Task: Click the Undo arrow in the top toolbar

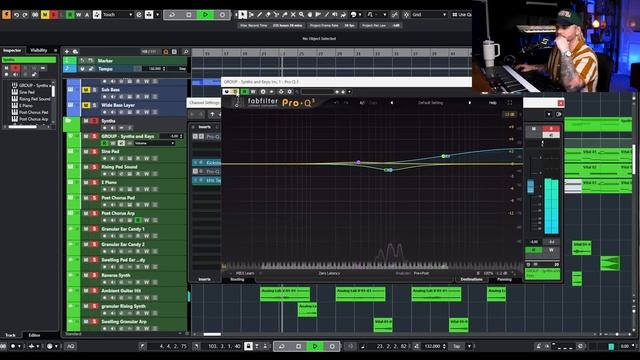Action: [16, 15]
